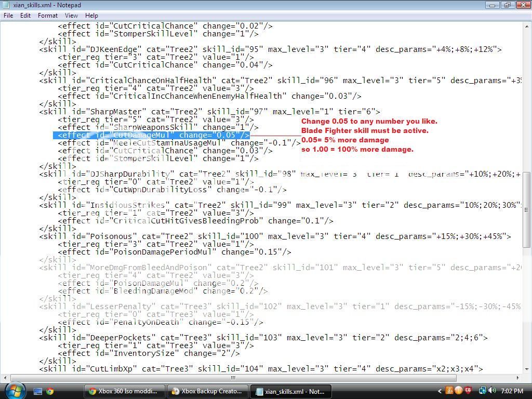Open the View menu

(71, 16)
